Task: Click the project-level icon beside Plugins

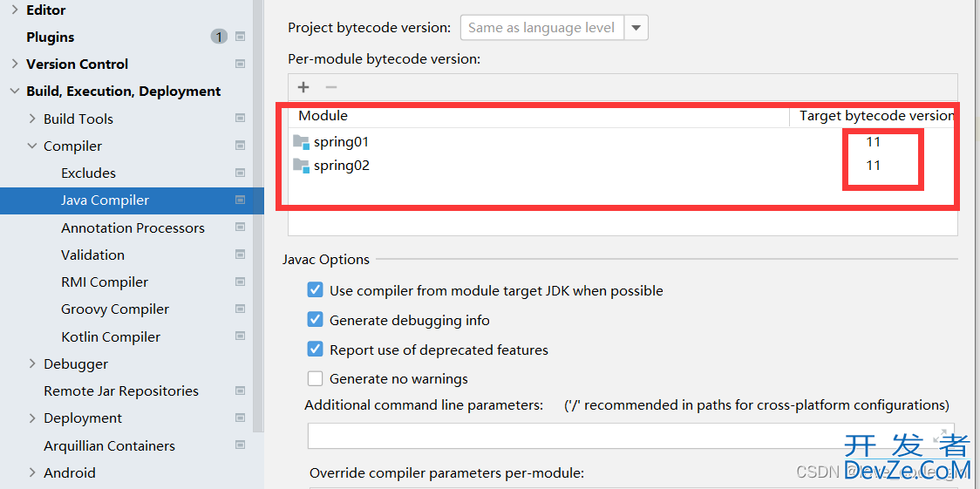Action: (240, 37)
